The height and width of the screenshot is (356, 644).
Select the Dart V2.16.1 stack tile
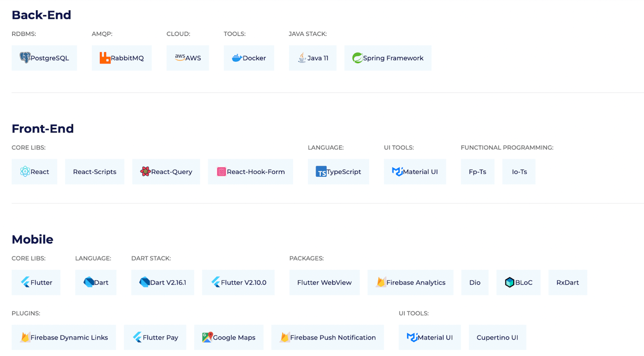163,282
